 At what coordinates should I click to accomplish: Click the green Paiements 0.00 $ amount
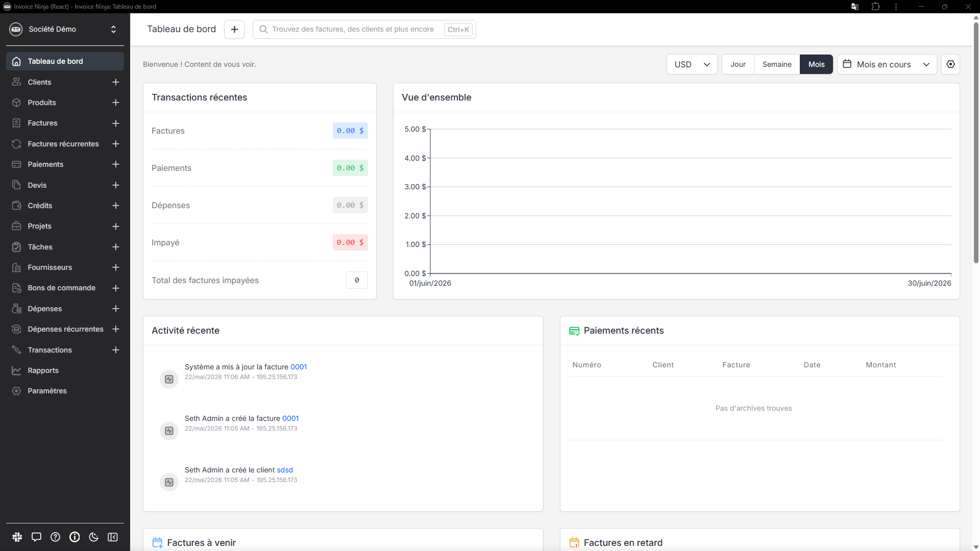tap(350, 168)
